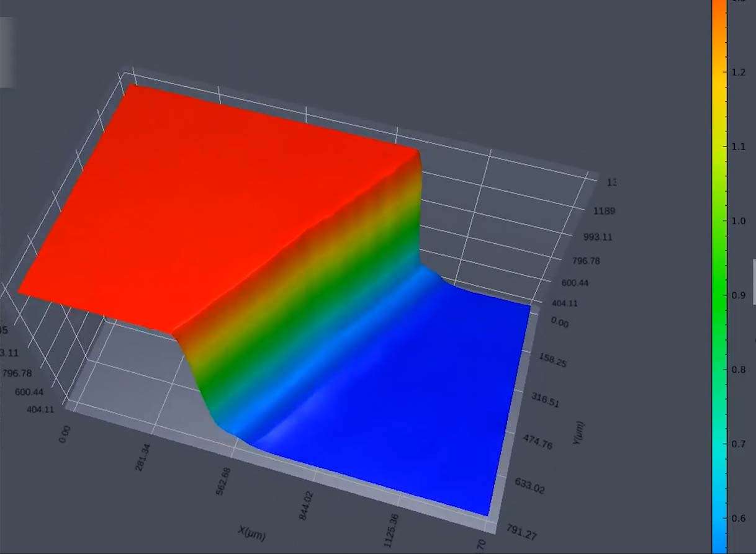This screenshot has width=756, height=554.
Task: Click the 158.25 tick label on Y axis
Action: pos(552,360)
